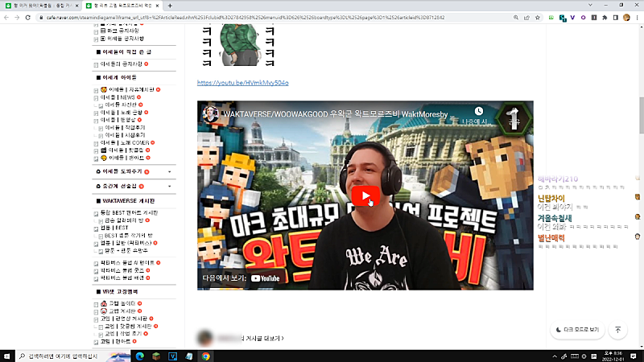Play the embedded YouTube video
This screenshot has width=644, height=362.
[365, 196]
